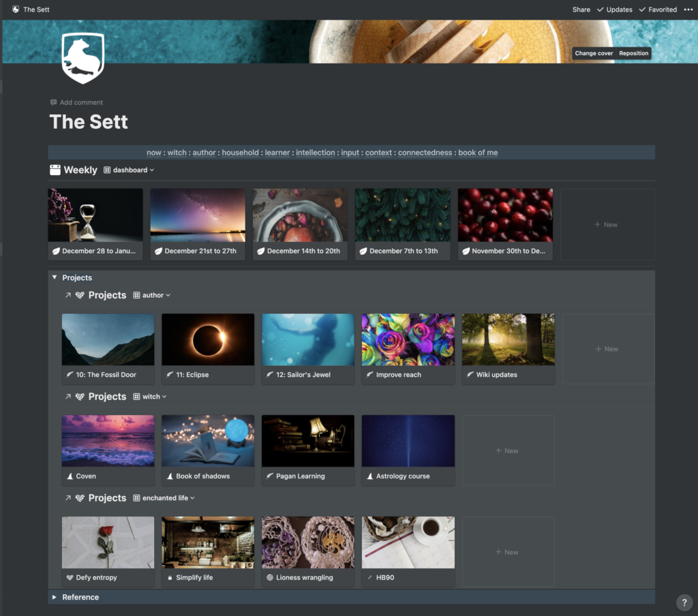Viewport: 698px width, 616px height.
Task: Open the November 30th to De... card thumbnail
Action: pos(505,215)
